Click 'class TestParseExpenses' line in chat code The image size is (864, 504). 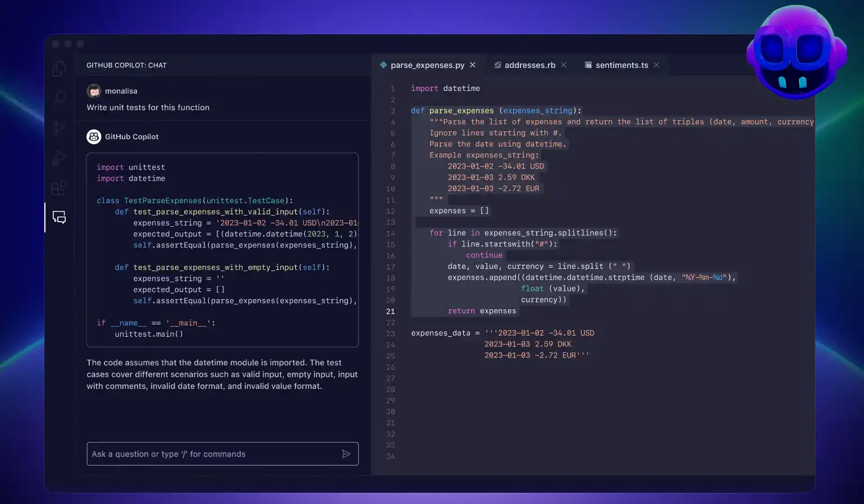coord(195,200)
